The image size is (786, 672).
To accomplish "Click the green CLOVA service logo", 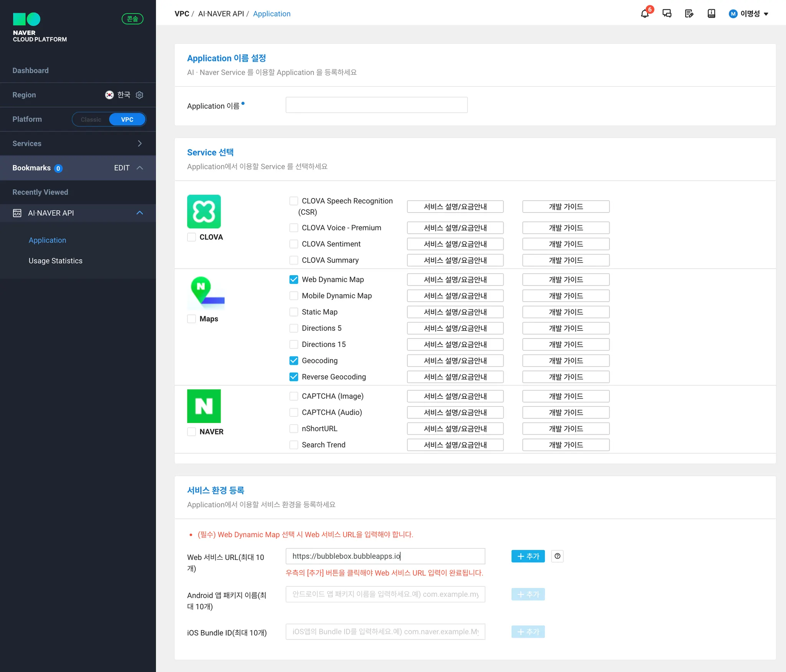I will [x=204, y=211].
